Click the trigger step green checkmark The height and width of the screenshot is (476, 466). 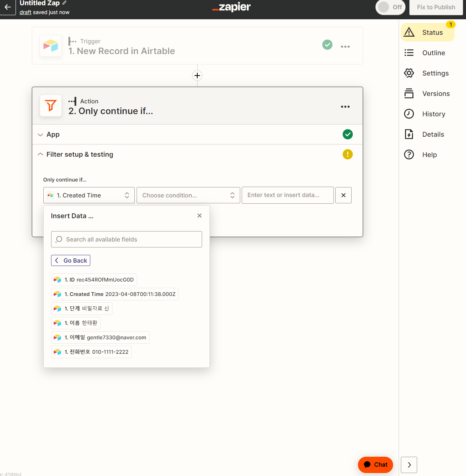pos(327,45)
